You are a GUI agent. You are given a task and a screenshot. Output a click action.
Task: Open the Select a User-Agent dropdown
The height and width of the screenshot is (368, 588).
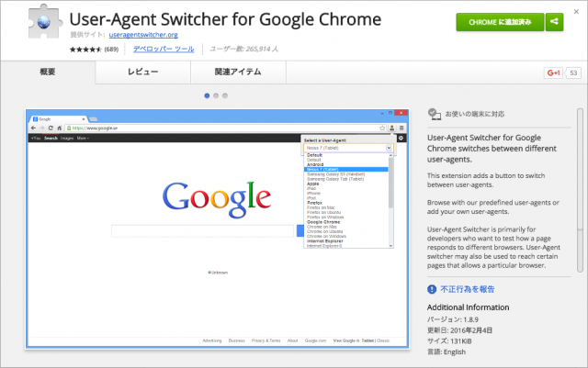(348, 147)
